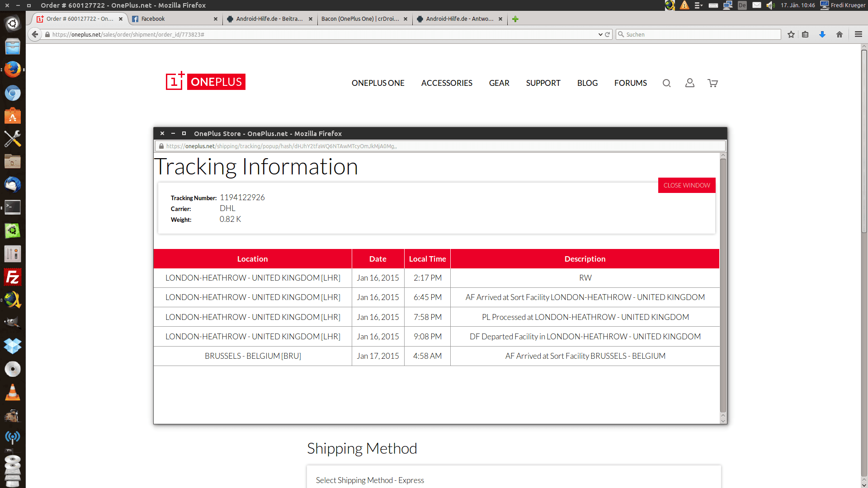Click the De keyboard layout indicator
This screenshot has width=868, height=488.
tap(742, 5)
